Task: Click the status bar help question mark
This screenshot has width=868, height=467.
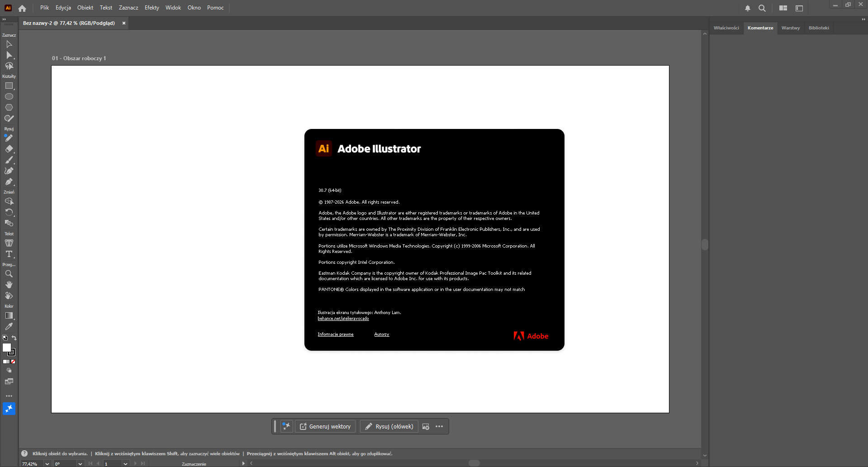Action: pos(24,453)
